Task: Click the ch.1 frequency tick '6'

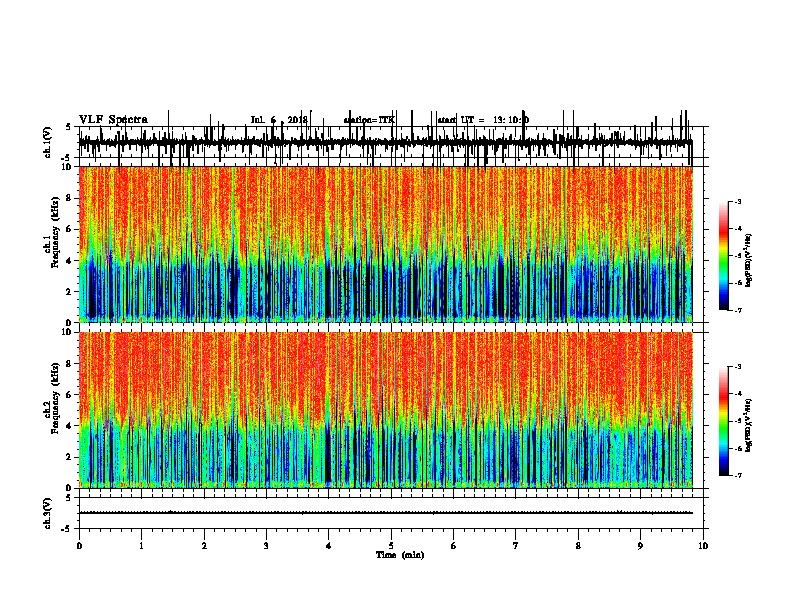Action: pyautogui.click(x=69, y=229)
